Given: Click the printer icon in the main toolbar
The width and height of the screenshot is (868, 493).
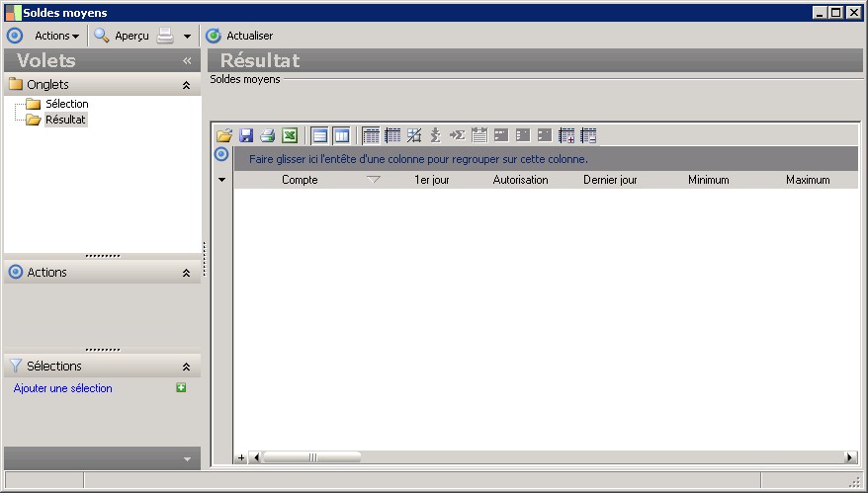Looking at the screenshot, I should (x=165, y=36).
